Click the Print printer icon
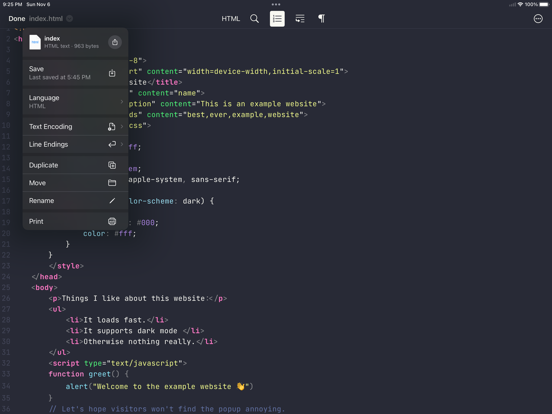The image size is (552, 414). tap(112, 221)
